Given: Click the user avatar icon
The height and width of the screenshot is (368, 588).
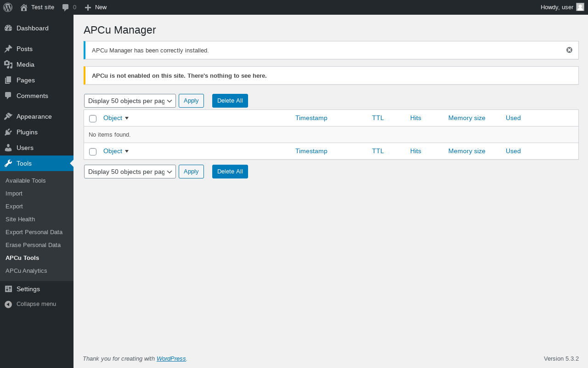Looking at the screenshot, I should 580,7.
